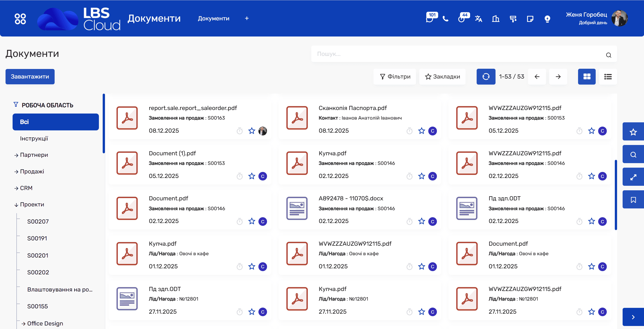This screenshot has width=644, height=329.
Task: Toggle favorite star on A892478 - 11070$.docx
Action: click(422, 222)
